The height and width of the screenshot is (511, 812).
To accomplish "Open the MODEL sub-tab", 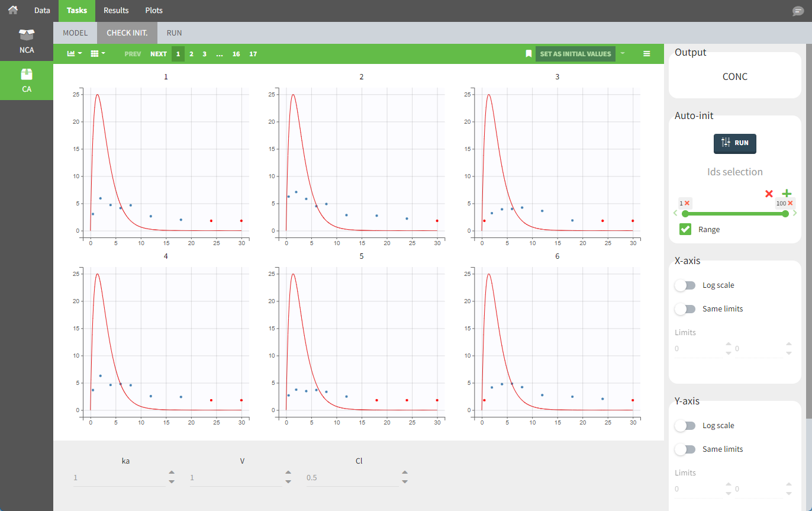I will 75,33.
